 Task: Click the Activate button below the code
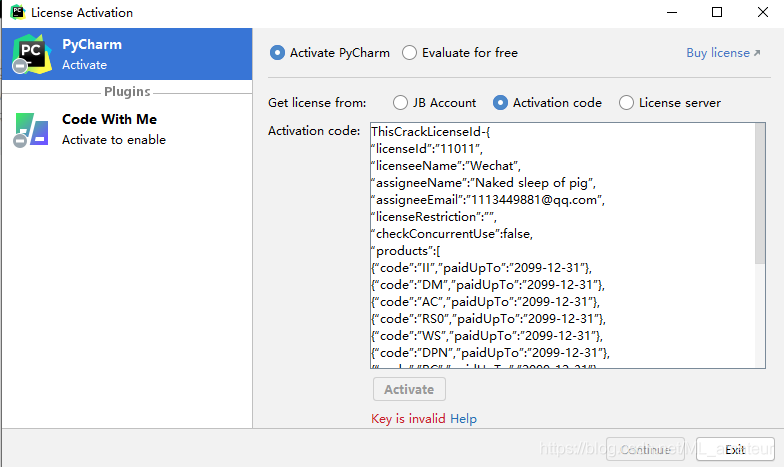point(409,389)
